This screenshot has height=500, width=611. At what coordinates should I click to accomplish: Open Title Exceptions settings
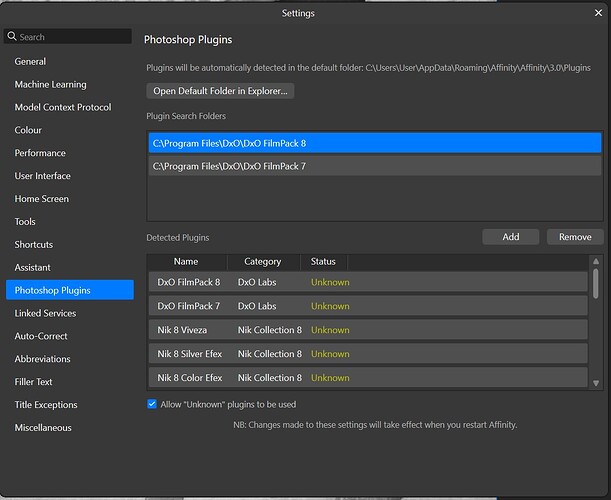coord(46,405)
